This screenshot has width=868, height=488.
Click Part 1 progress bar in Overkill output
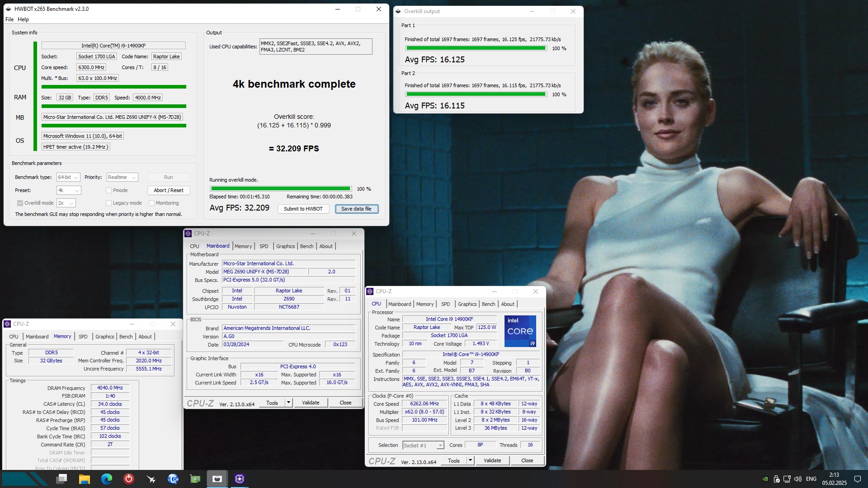(476, 48)
